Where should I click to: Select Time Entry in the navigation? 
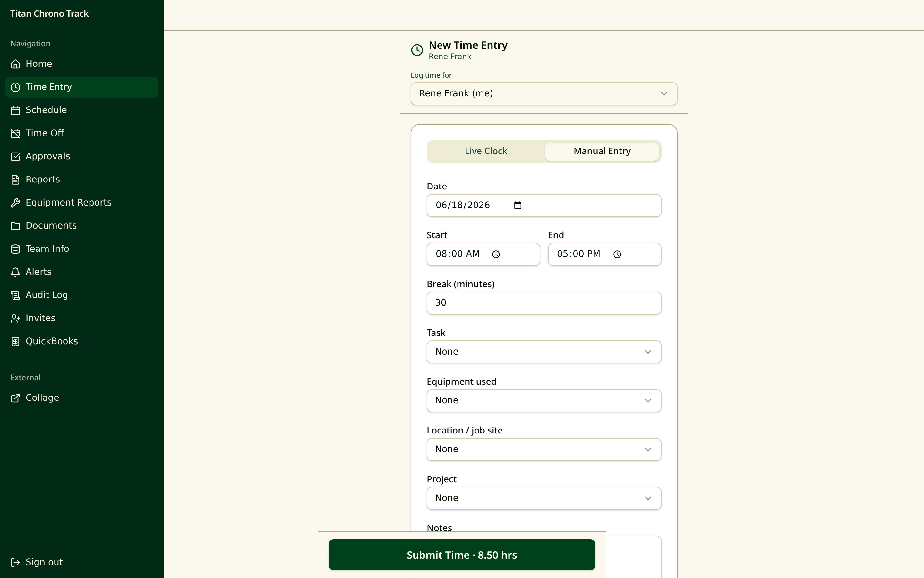(x=82, y=87)
